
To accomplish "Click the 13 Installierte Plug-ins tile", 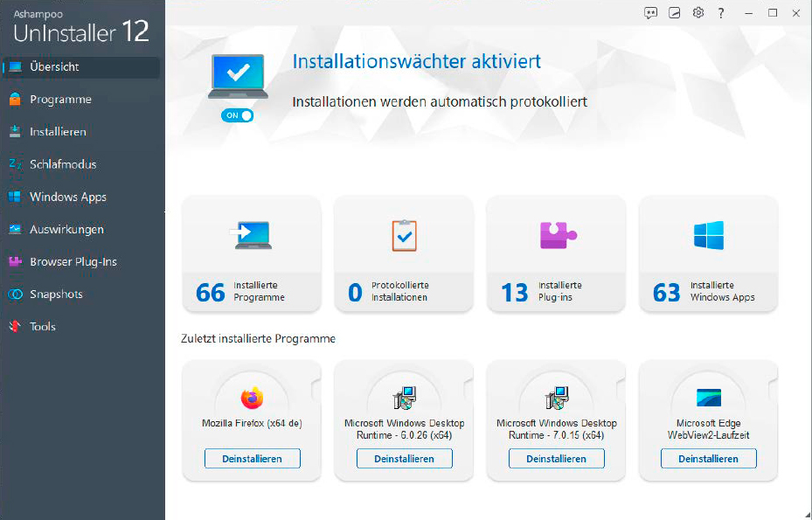I will [556, 253].
